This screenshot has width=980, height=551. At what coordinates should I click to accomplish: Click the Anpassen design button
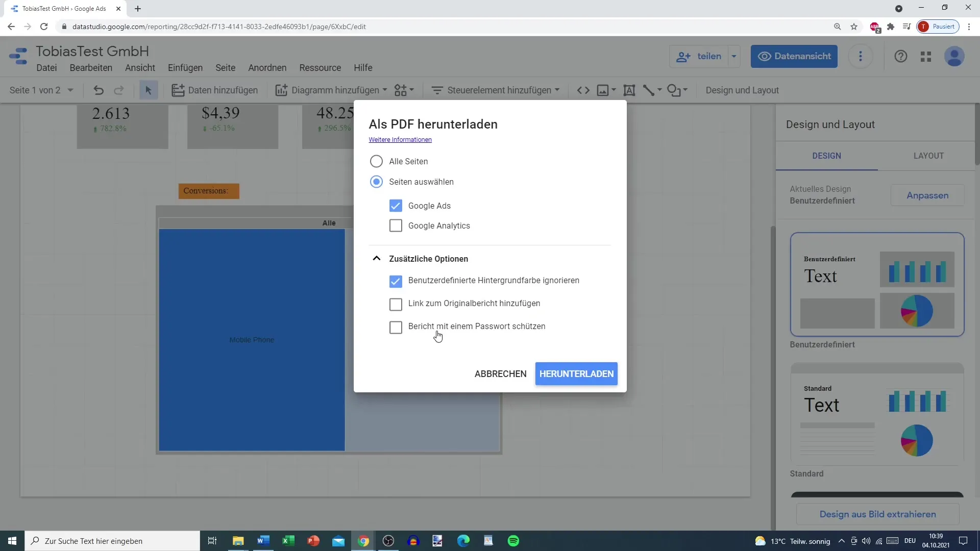point(927,195)
